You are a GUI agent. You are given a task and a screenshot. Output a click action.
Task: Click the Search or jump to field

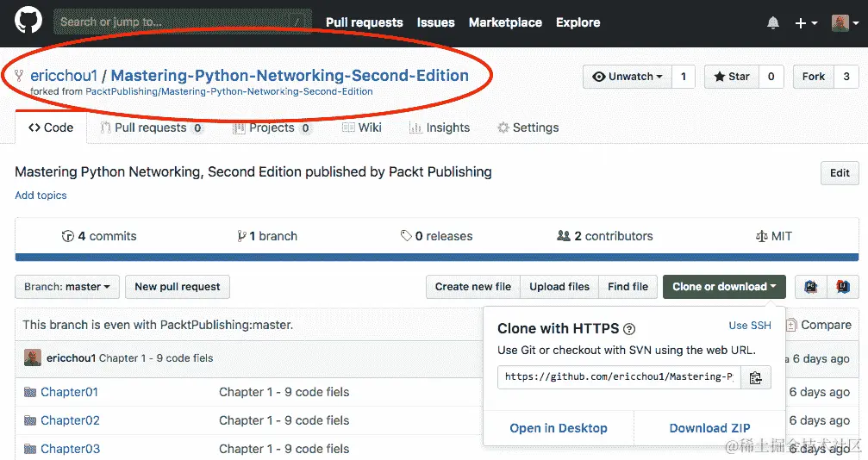click(x=172, y=22)
